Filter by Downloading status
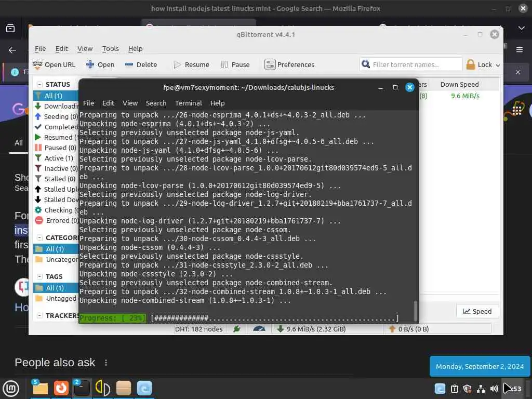 [x=56, y=106]
